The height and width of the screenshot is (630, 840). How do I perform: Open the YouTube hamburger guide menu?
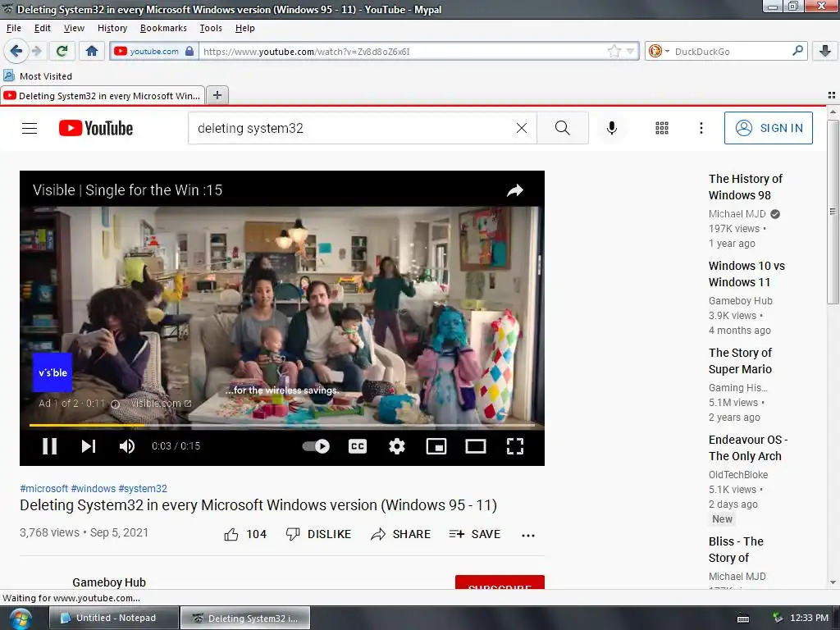30,128
